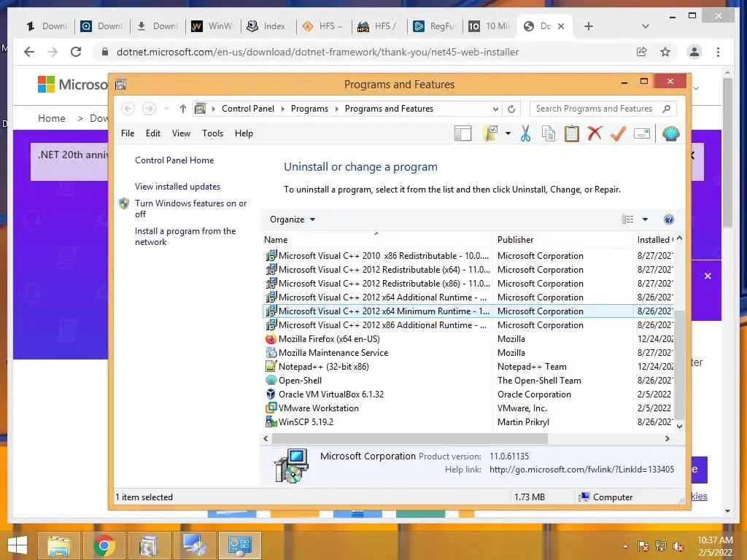
Task: Open the Chrome tab search dropdown arrow
Action: [646, 26]
